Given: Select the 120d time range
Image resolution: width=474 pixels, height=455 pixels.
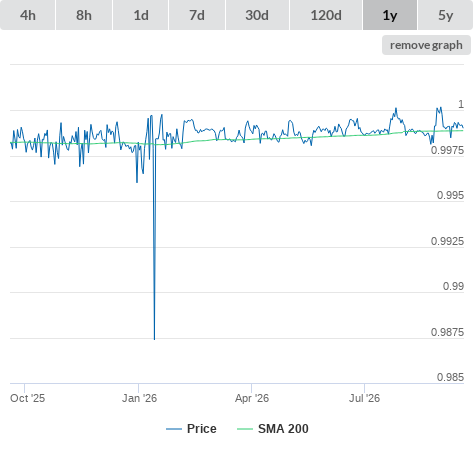Looking at the screenshot, I should 326,15.
